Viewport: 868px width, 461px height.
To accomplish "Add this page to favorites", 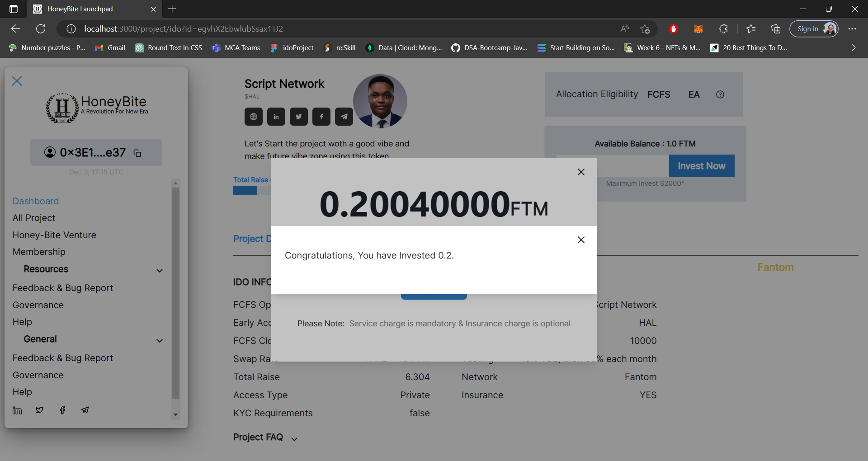I will coord(645,29).
